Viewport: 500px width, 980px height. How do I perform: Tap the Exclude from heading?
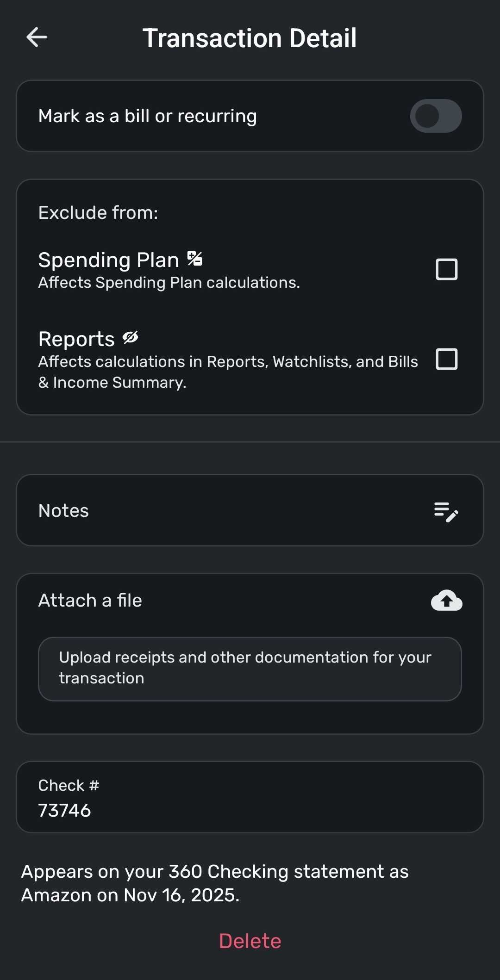click(98, 213)
